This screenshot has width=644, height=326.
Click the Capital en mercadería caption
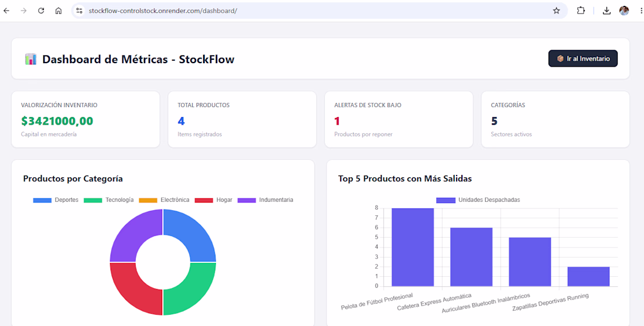pos(49,134)
